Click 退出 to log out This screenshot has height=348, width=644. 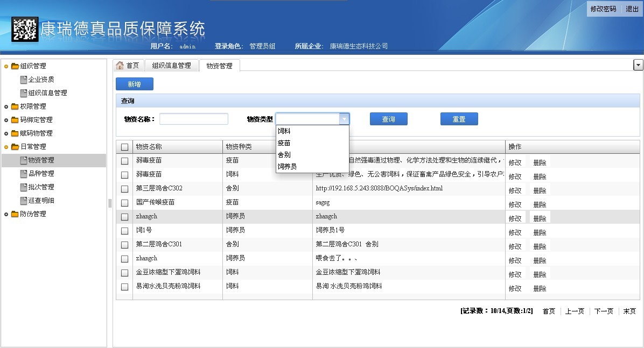pyautogui.click(x=632, y=9)
